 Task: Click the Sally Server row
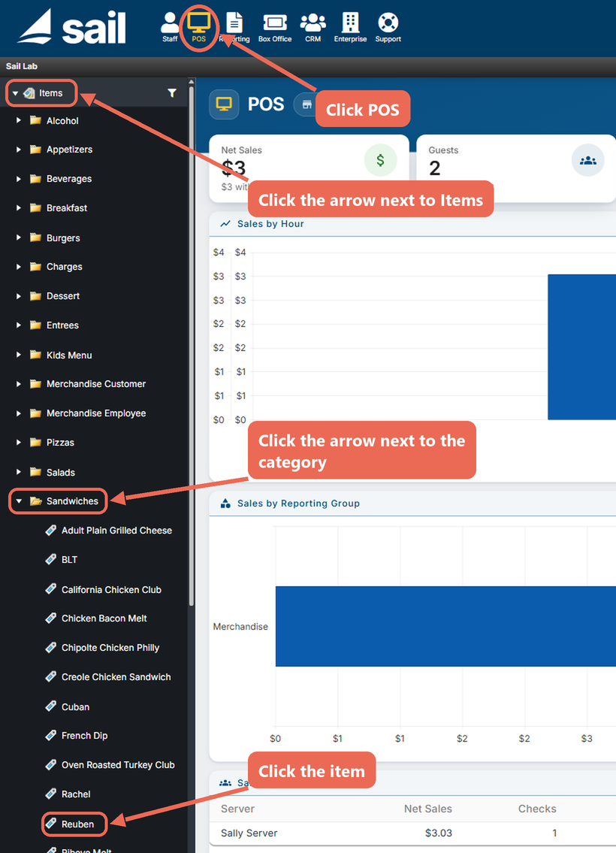tap(412, 833)
